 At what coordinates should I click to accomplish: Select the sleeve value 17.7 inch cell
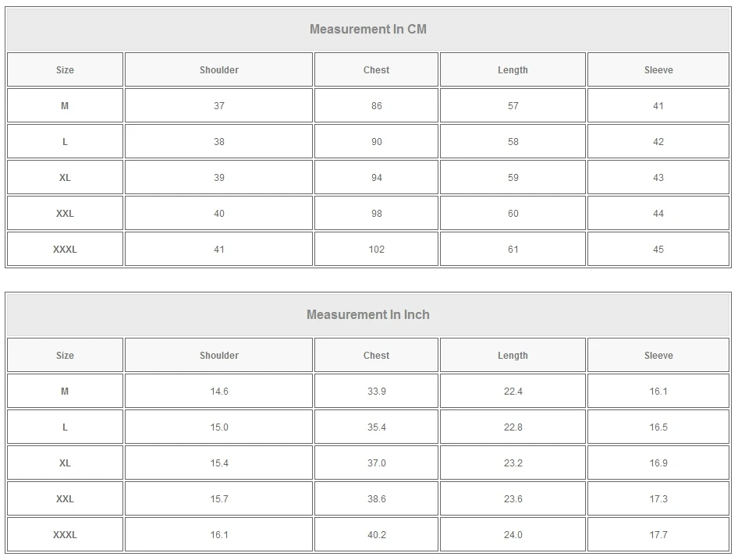point(658,535)
